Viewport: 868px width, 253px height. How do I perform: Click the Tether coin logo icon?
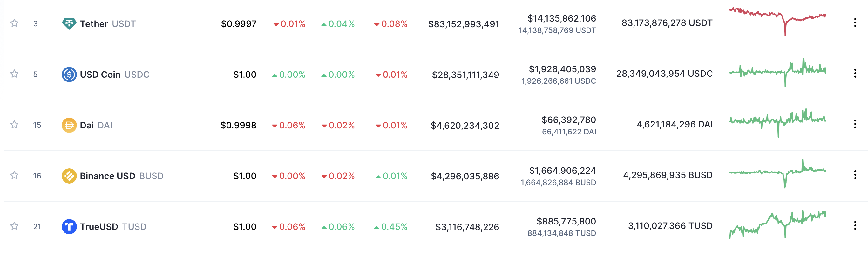point(69,23)
